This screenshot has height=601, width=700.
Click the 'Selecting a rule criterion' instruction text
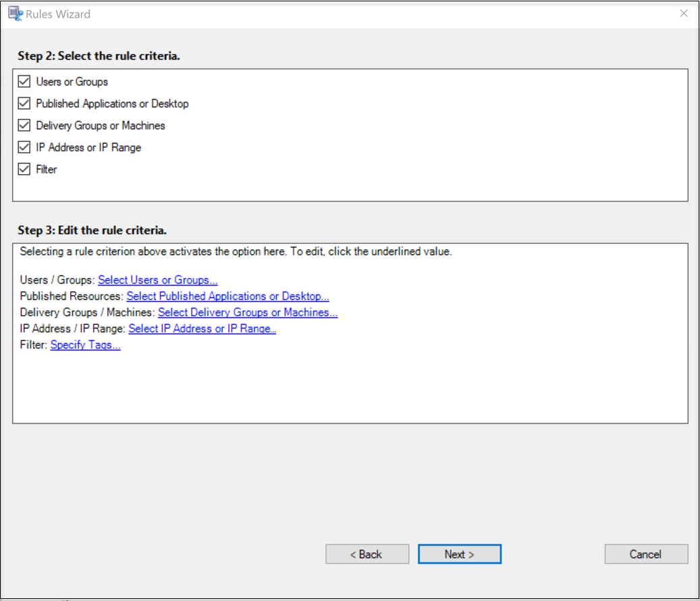tap(236, 252)
